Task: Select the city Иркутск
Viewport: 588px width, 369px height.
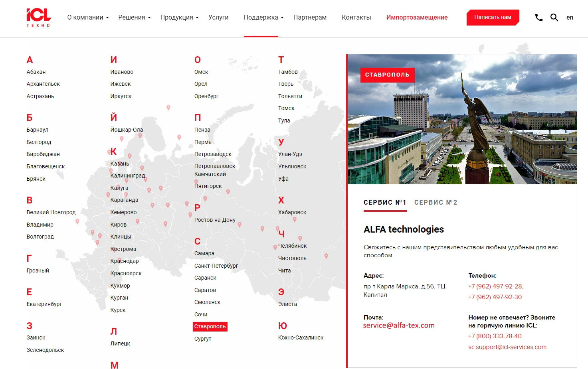Action: tap(121, 97)
